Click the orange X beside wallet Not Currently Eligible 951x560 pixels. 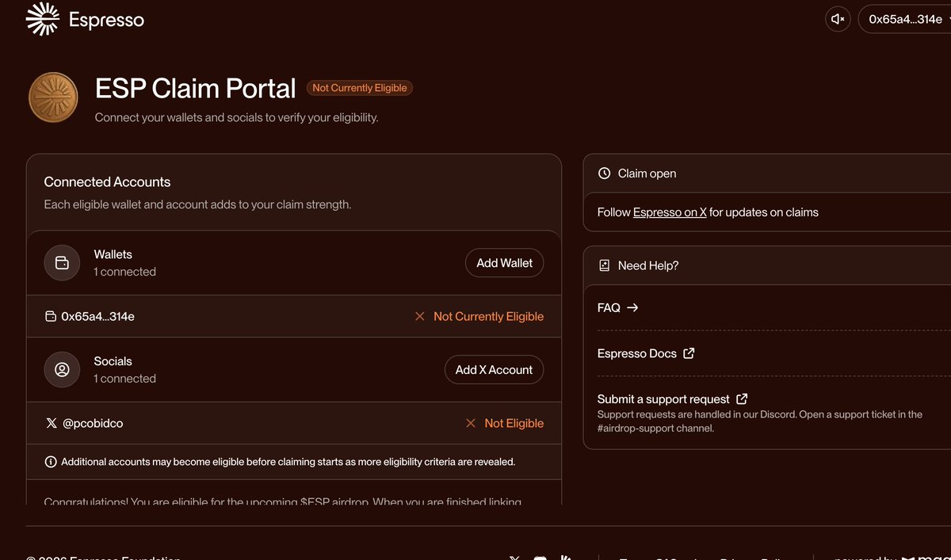click(420, 317)
